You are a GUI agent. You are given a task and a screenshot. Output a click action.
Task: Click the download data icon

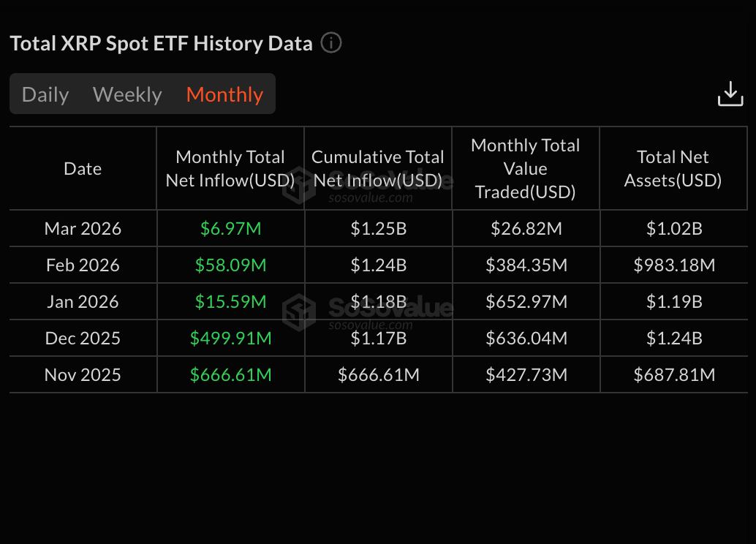point(730,94)
